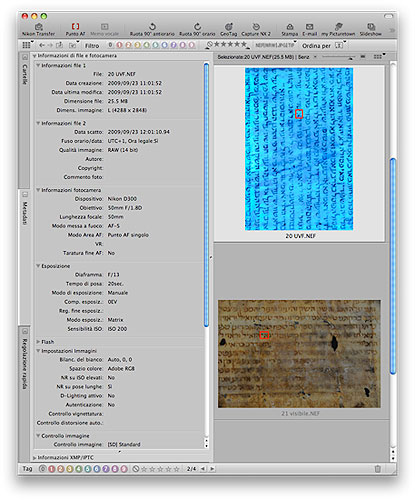This screenshot has width=415, height=500.
Task: Apply tag label 3 in bottom bar
Action: click(70, 469)
